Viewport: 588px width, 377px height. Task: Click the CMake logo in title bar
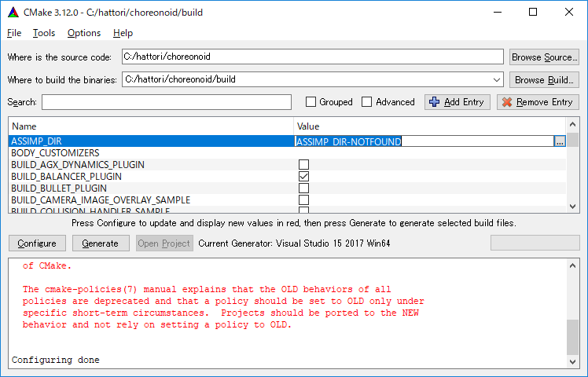13,12
